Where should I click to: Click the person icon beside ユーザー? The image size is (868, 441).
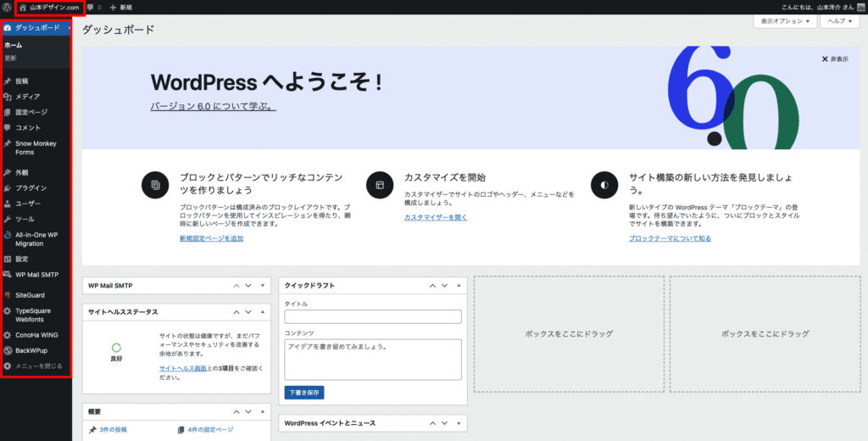(7, 204)
